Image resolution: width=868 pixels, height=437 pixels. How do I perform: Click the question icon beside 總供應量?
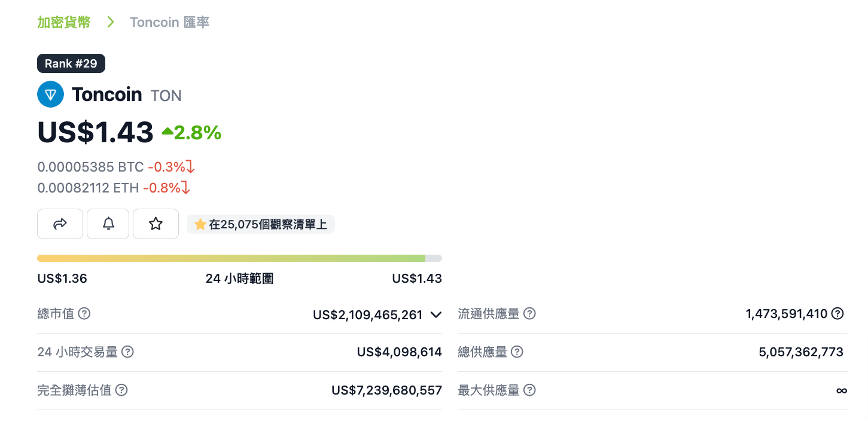518,352
